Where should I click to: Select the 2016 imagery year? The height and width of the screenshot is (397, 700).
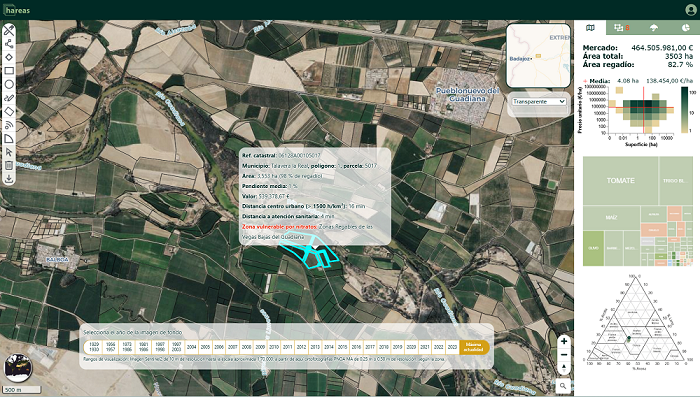[x=356, y=347]
